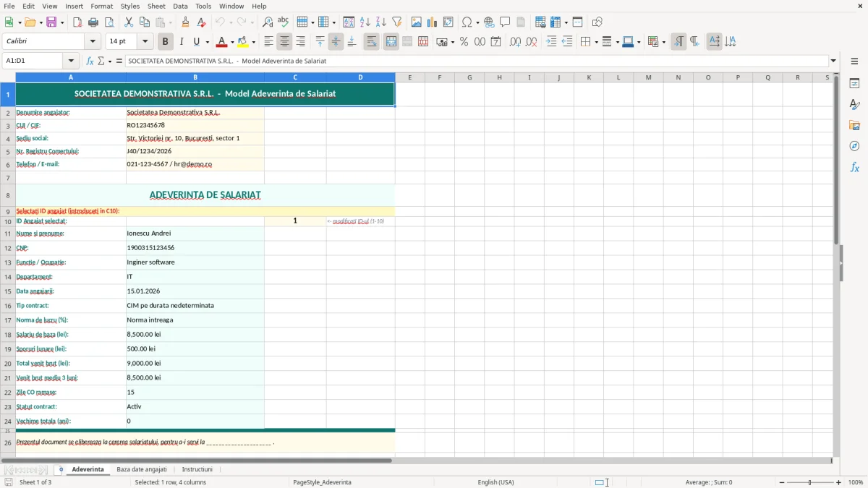Image resolution: width=868 pixels, height=488 pixels.
Task: Click the Save document icon
Action: coord(51,22)
